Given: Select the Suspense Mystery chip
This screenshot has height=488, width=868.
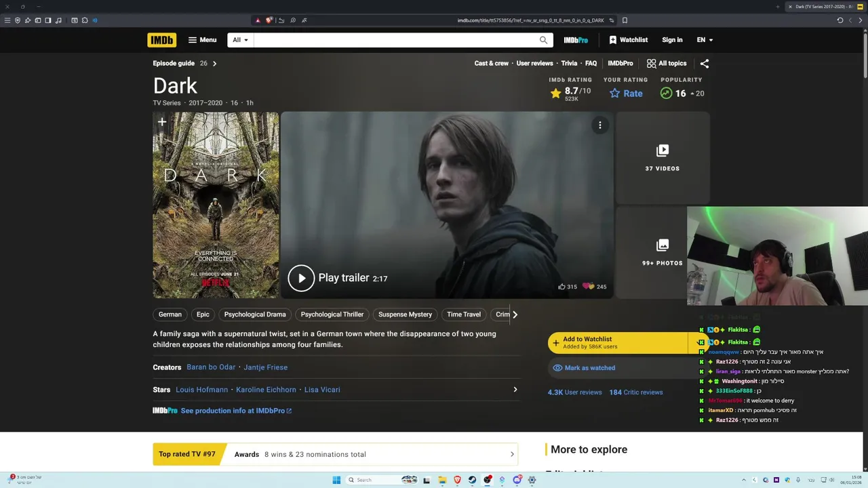Looking at the screenshot, I should (405, 314).
